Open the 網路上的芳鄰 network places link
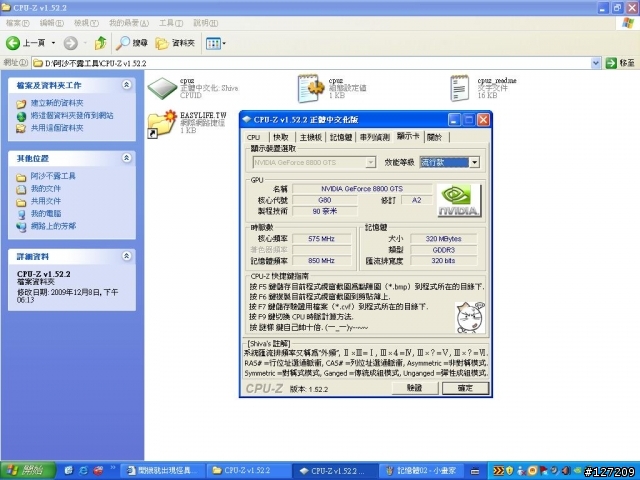Viewport: 640px width, 480px height. click(53, 226)
